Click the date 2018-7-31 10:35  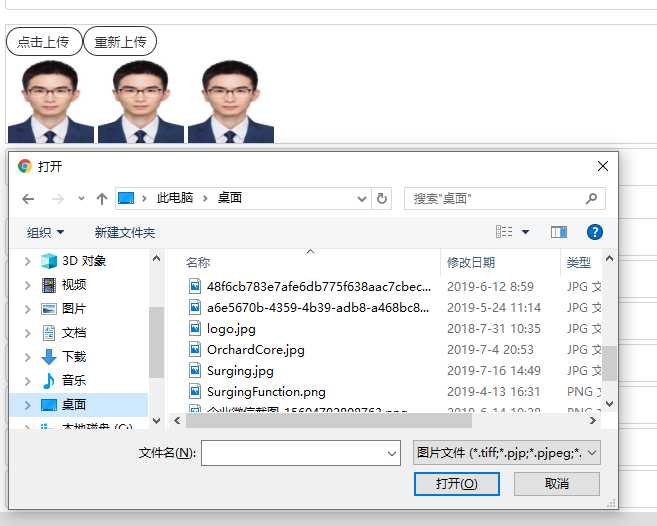click(x=494, y=329)
